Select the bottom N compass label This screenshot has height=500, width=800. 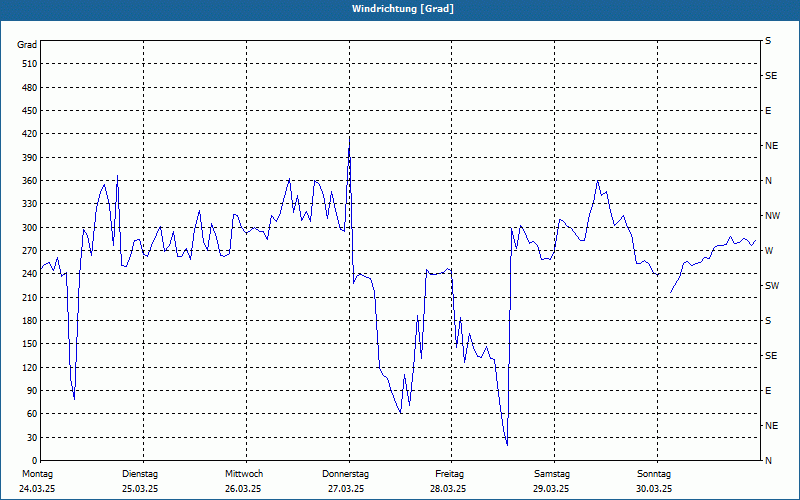tap(768, 461)
